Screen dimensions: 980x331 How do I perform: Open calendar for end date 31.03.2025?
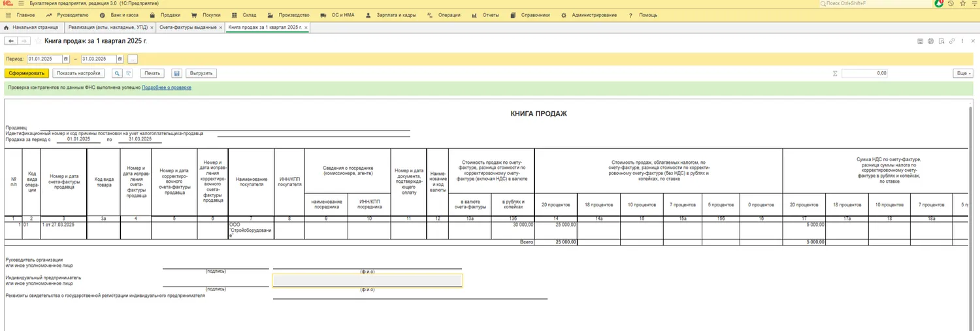pos(122,59)
